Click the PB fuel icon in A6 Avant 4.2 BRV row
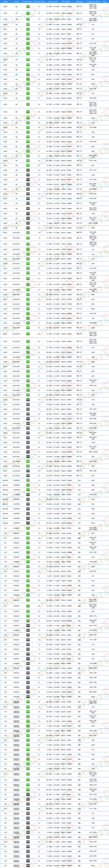 tap(28, 395)
